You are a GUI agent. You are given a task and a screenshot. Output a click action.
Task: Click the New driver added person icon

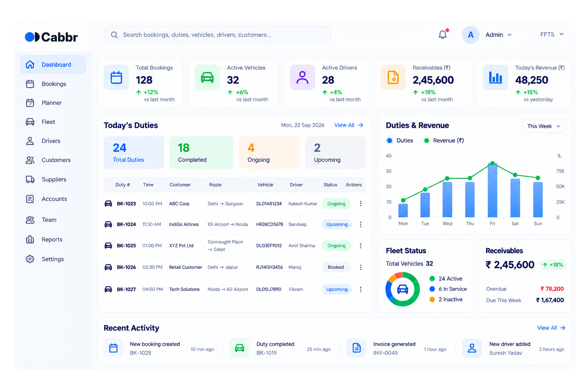point(472,348)
